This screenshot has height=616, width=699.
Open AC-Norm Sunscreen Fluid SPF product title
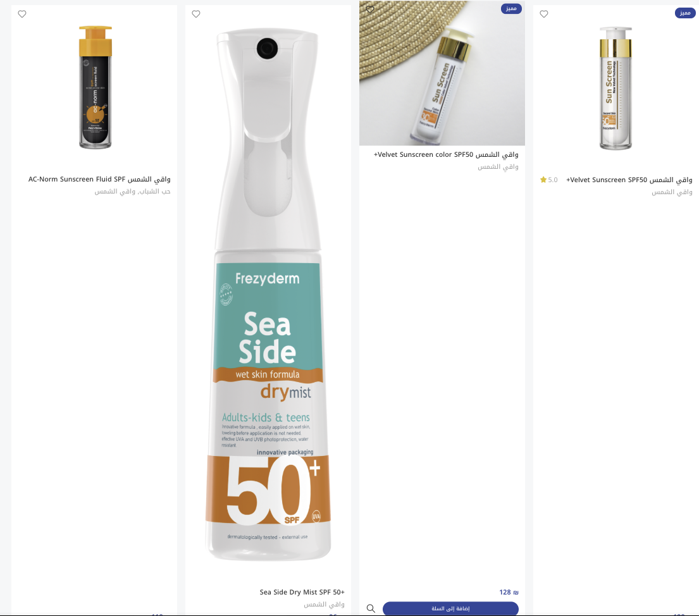click(x=99, y=179)
